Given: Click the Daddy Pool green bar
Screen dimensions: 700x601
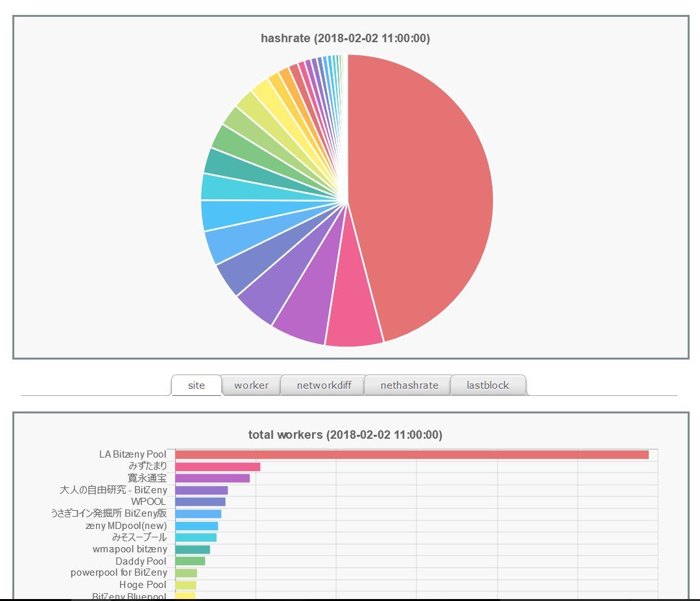Looking at the screenshot, I should pos(190,561).
